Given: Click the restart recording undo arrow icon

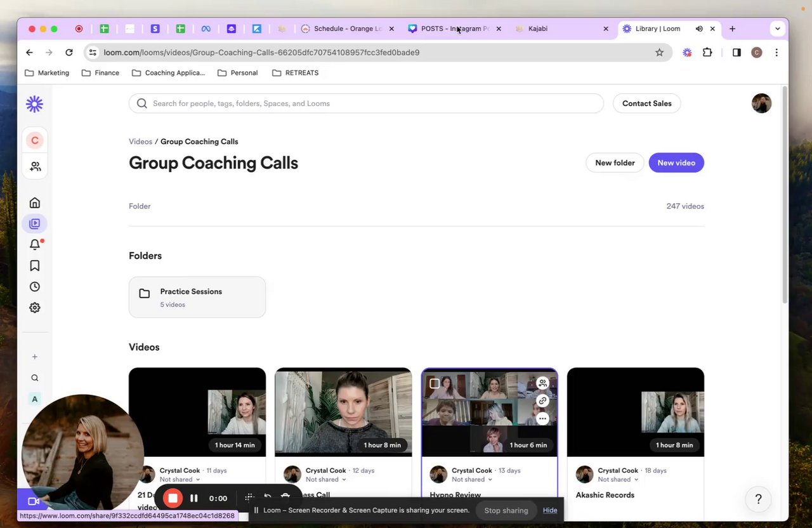Looking at the screenshot, I should point(268,498).
